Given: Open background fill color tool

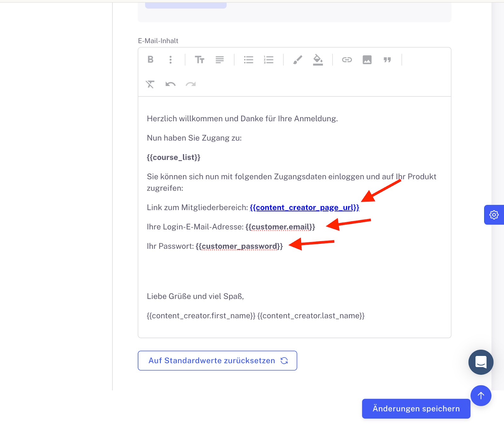Looking at the screenshot, I should [318, 60].
